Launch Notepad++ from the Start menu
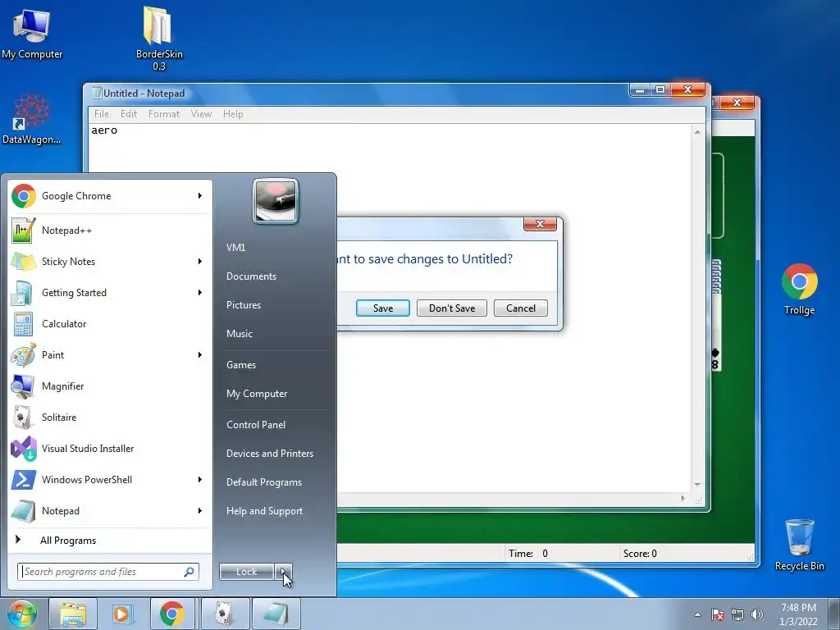Screen dimensions: 840x630 click(x=109, y=231)
